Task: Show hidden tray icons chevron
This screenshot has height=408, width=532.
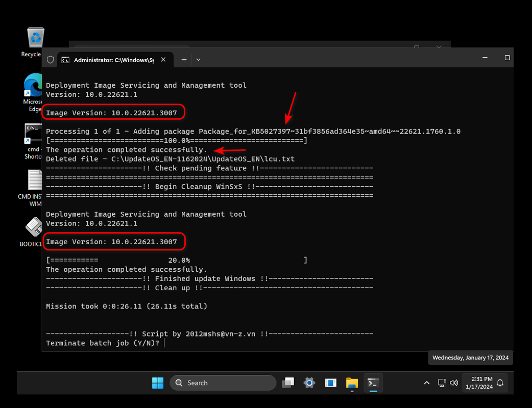Action: point(427,383)
